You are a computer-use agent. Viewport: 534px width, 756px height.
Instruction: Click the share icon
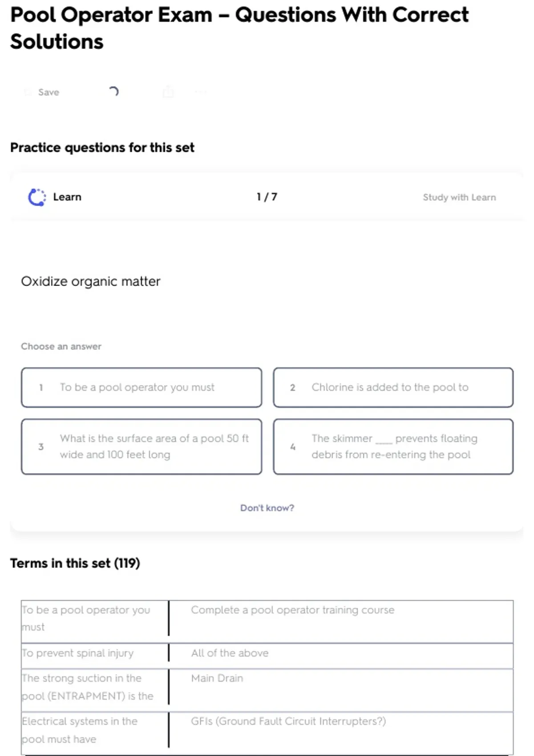click(168, 92)
